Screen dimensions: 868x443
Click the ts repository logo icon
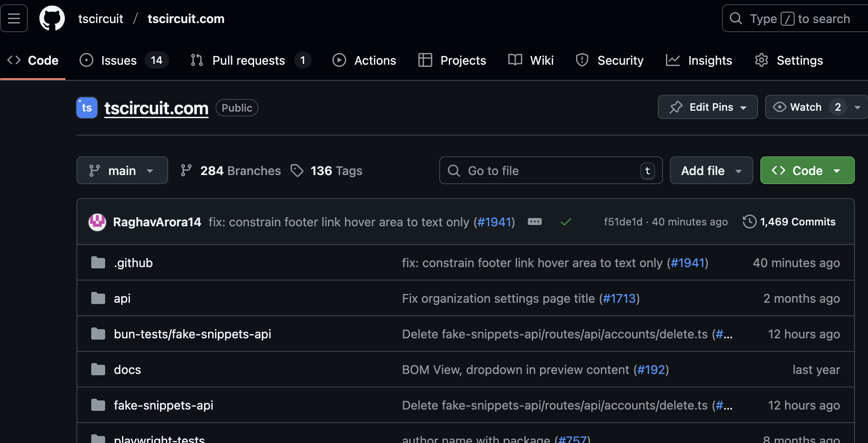87,108
